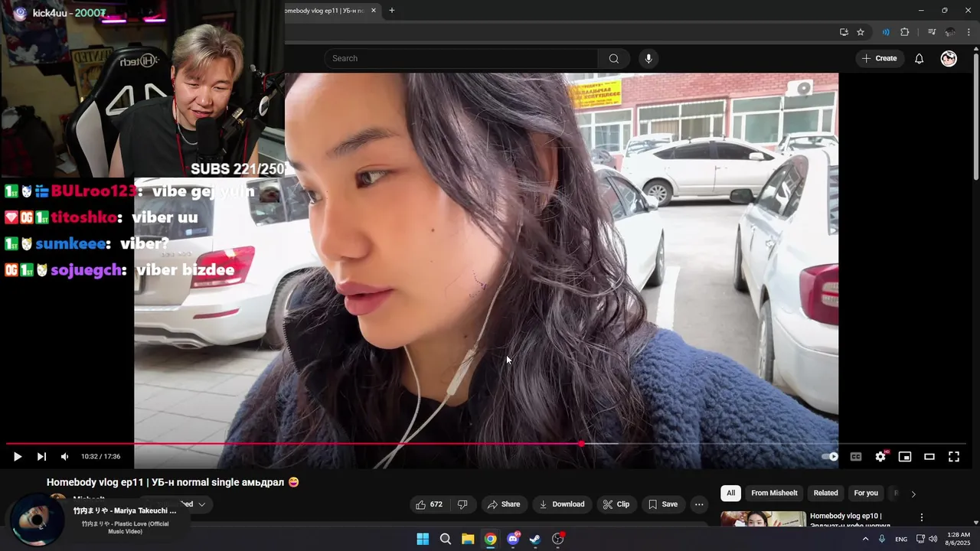Toggle subtitles with the CC button
The height and width of the screenshot is (551, 980).
coord(856,457)
